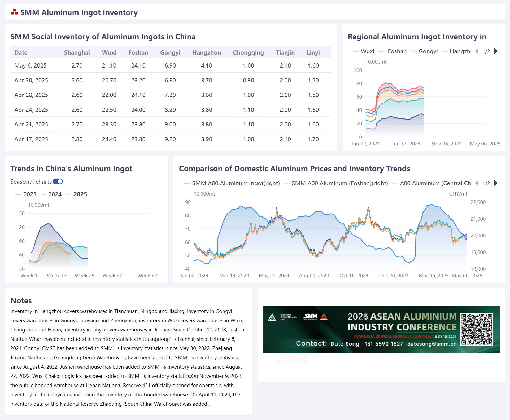Image resolution: width=510 pixels, height=420 pixels.
Task: Turn off the Seasonal charts switch
Action: click(58, 182)
